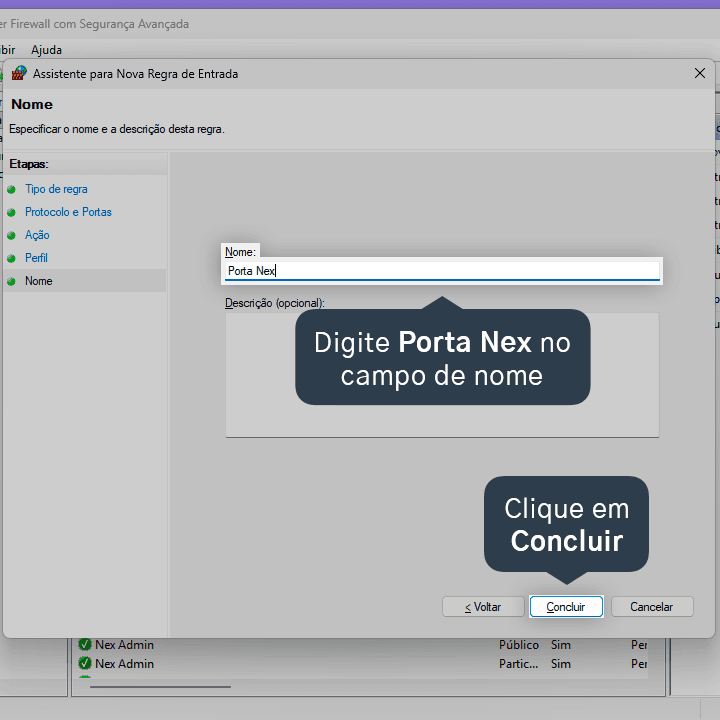Click the green bullet beside Tipo de regra
The image size is (720, 720).
coord(11,189)
